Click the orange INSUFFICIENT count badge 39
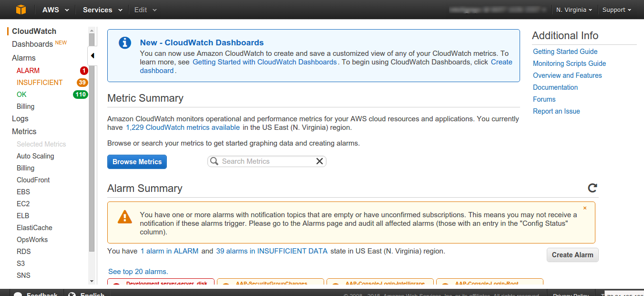644x296 pixels. click(82, 83)
